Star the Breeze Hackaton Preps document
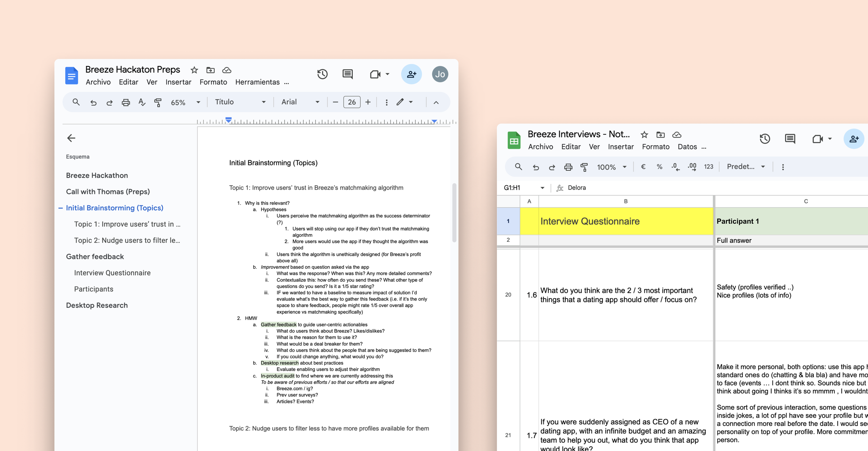 click(x=194, y=70)
